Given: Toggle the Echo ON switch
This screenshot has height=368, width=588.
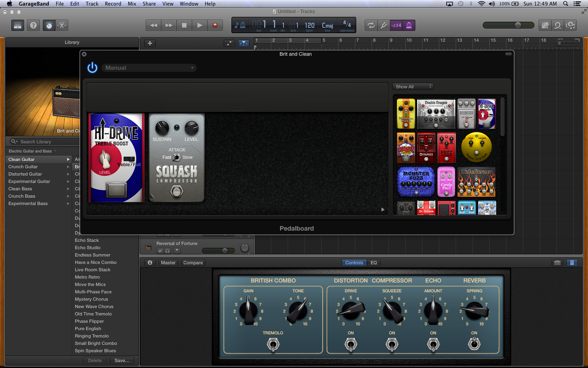Looking at the screenshot, I should (x=433, y=345).
